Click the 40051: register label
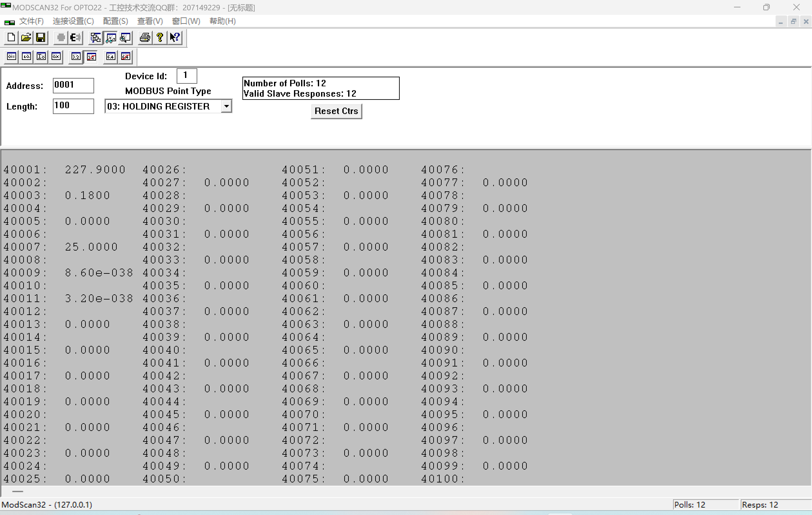Image resolution: width=812 pixels, height=515 pixels. [x=303, y=169]
